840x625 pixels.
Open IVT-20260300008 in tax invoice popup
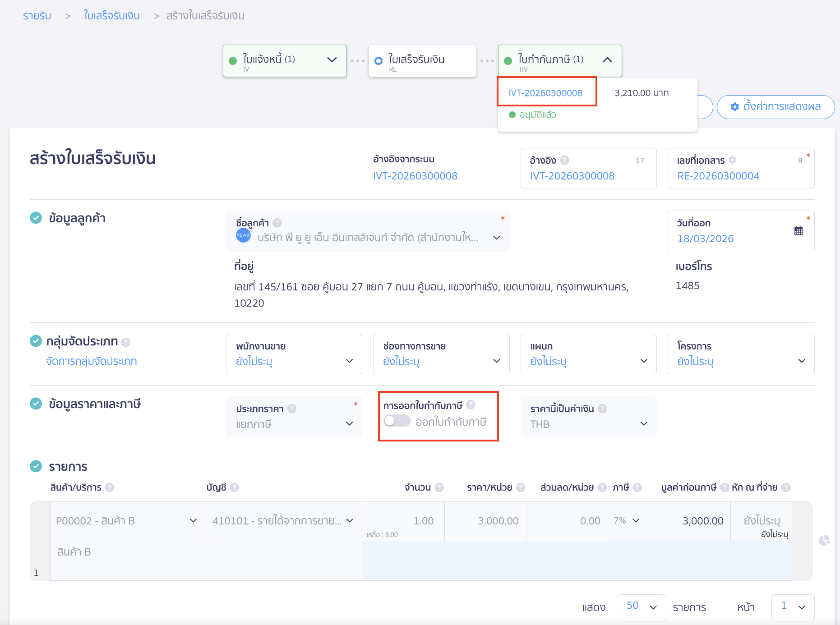click(545, 93)
